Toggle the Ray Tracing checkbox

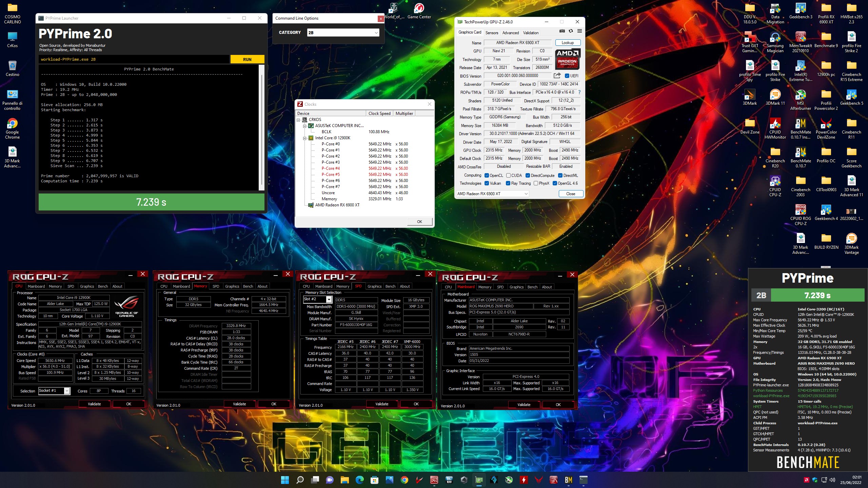508,183
